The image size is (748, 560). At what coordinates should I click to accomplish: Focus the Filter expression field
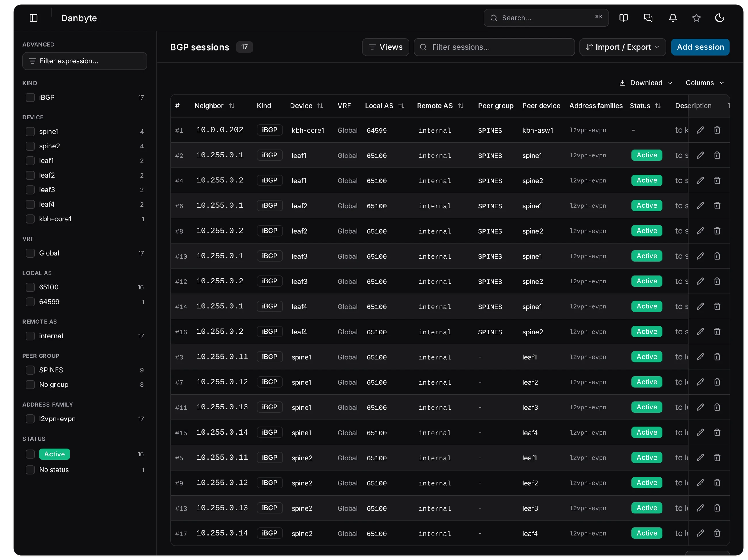pos(85,61)
